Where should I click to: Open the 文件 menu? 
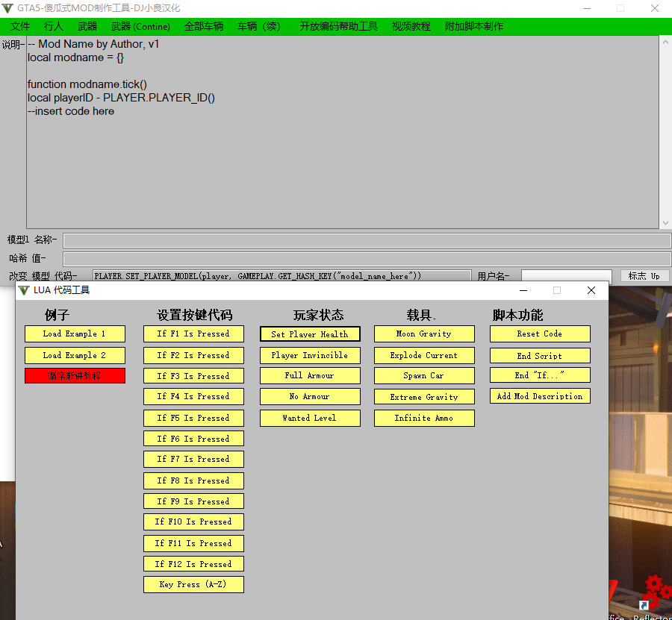coord(20,26)
